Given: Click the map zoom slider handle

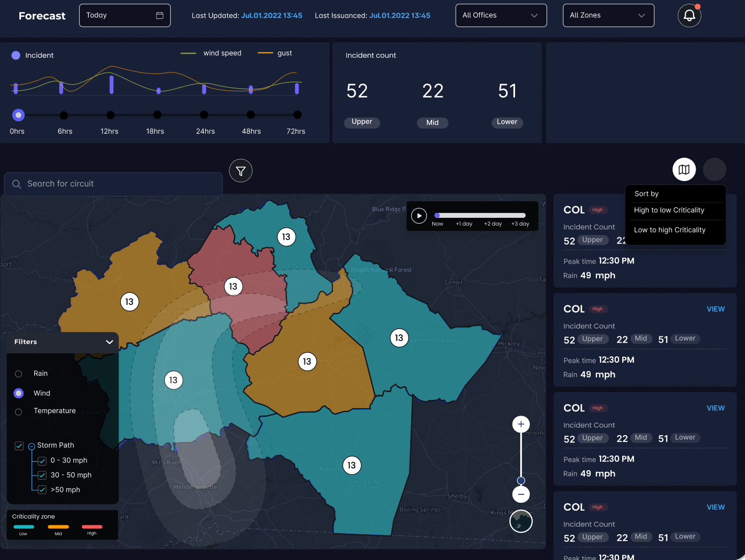Looking at the screenshot, I should [x=521, y=481].
